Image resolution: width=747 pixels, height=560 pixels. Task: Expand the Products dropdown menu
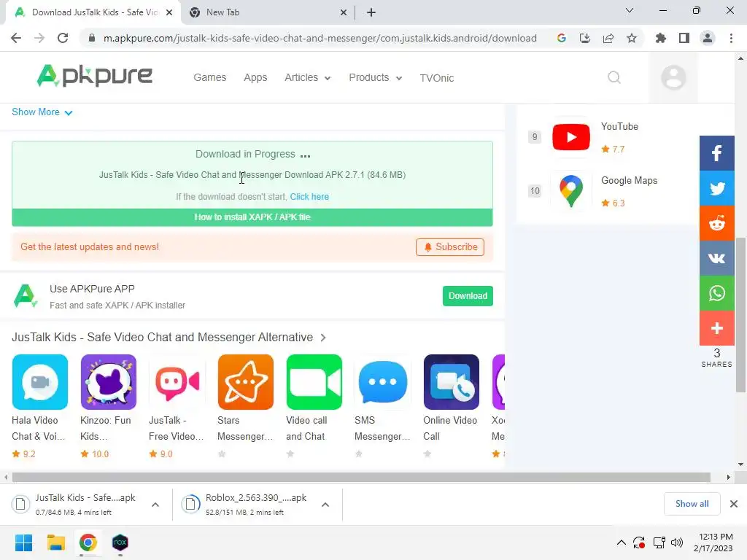[376, 77]
